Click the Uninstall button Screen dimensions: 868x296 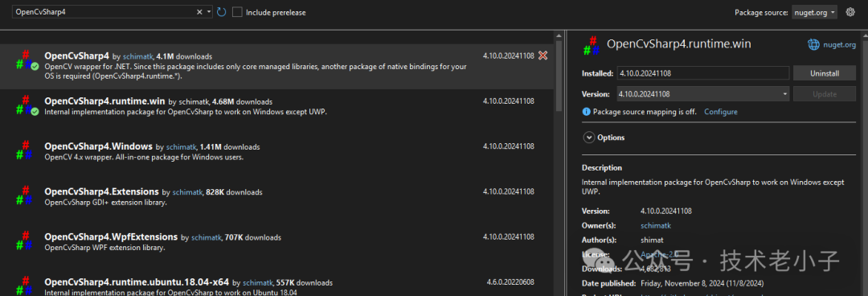[x=825, y=73]
